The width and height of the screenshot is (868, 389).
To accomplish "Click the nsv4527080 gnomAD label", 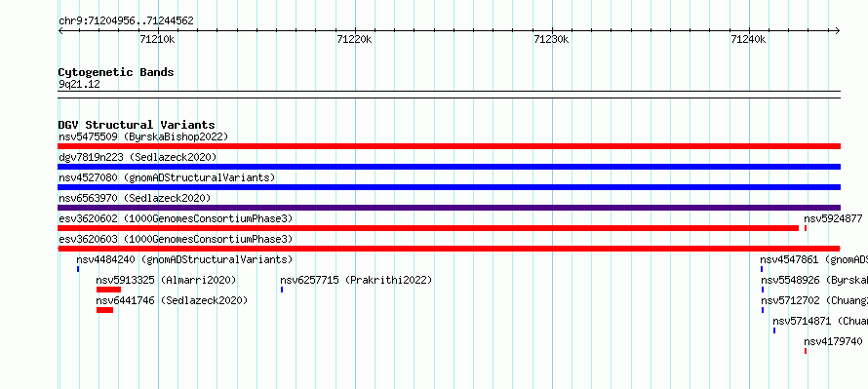I will click(x=167, y=177).
